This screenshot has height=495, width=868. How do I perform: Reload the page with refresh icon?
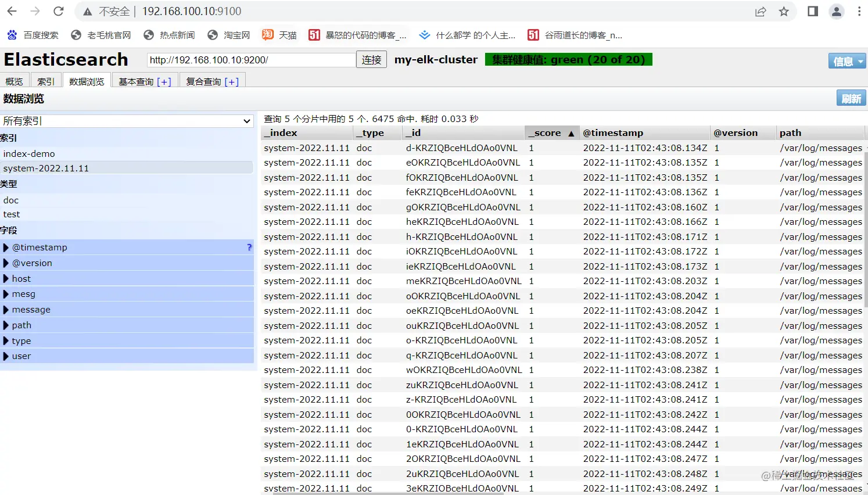[58, 11]
